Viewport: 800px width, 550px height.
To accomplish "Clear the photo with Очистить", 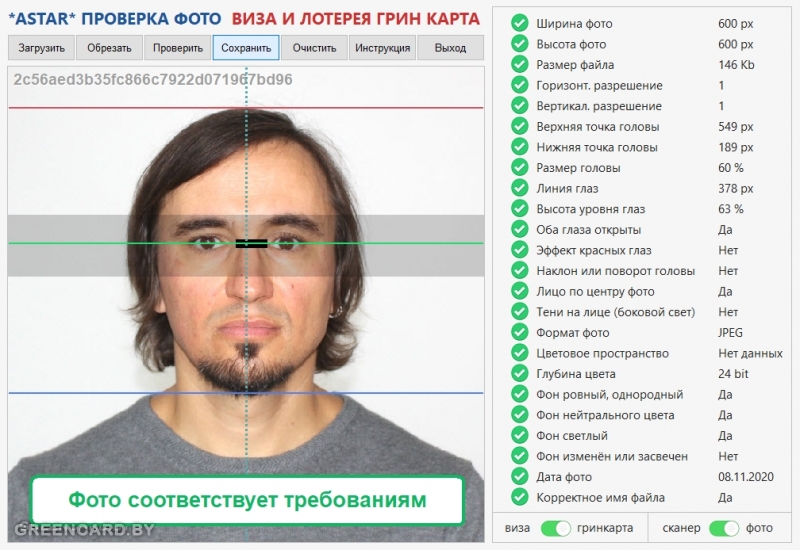I will (314, 48).
